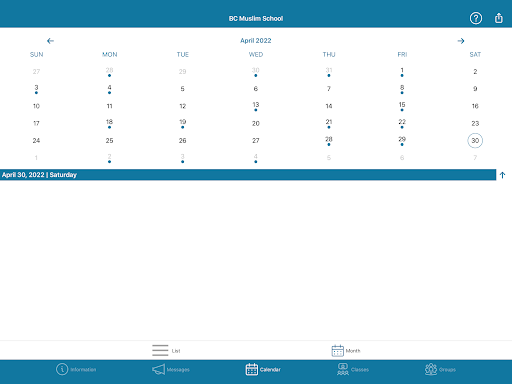Select greyed March 27 date
The height and width of the screenshot is (384, 512).
coord(36,71)
